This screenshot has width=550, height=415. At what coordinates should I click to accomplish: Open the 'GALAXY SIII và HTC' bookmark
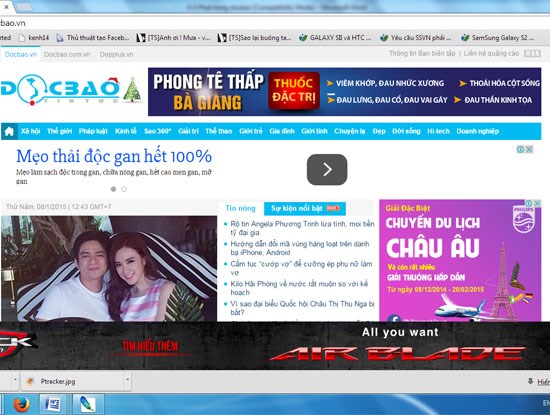coord(335,38)
